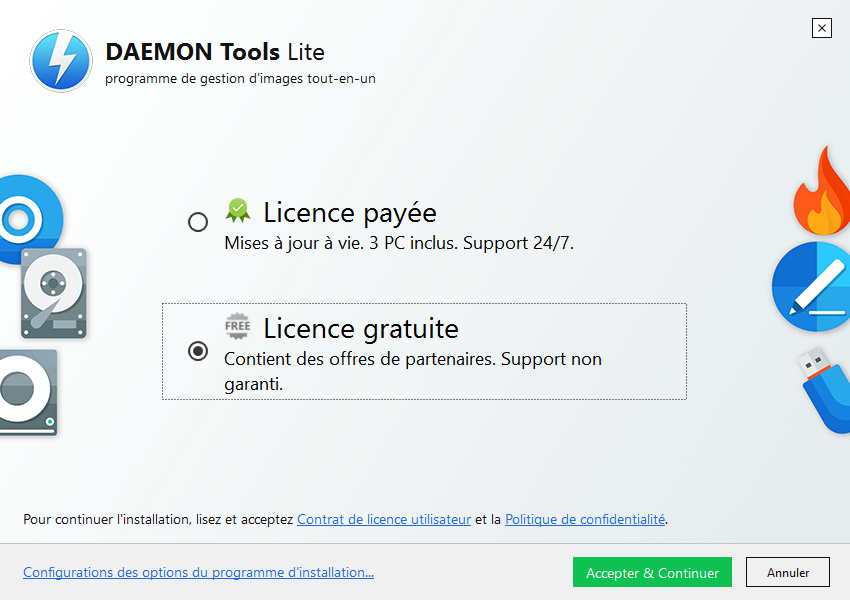The height and width of the screenshot is (600, 850).
Task: Open Configurations des options du programme d'installation
Action: tap(198, 572)
